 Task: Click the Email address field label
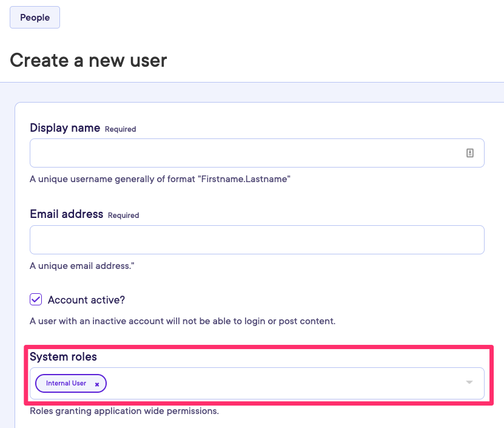point(66,214)
